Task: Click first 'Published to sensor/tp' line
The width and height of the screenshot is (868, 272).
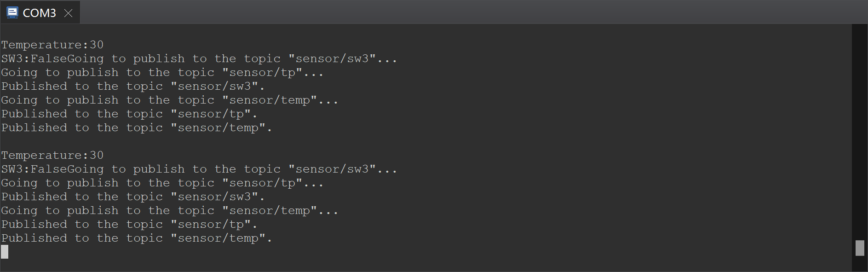Action: (x=129, y=114)
